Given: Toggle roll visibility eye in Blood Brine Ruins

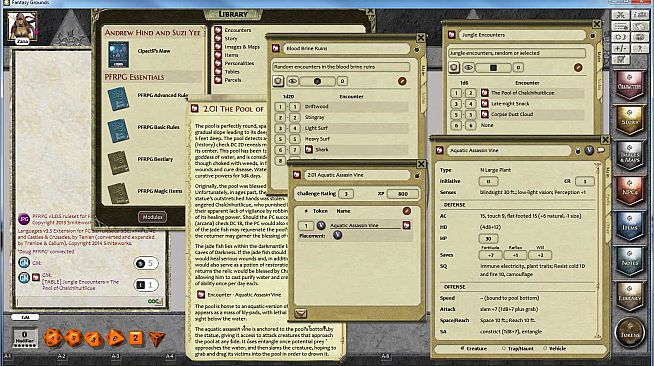Looking at the screenshot, I should point(292,81).
